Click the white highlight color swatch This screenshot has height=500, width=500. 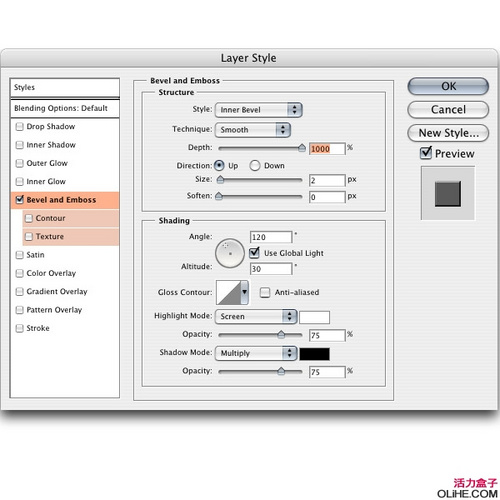click(x=314, y=317)
